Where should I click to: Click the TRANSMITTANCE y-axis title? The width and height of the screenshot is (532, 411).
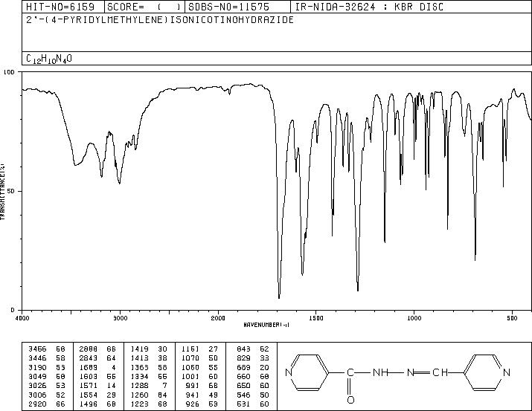[x=4, y=191]
